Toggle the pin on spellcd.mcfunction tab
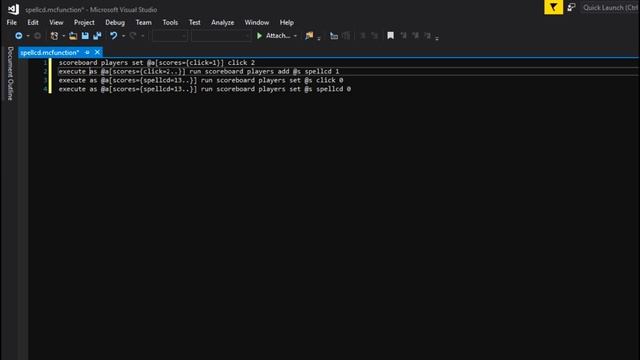640x360 pixels. tap(87, 52)
